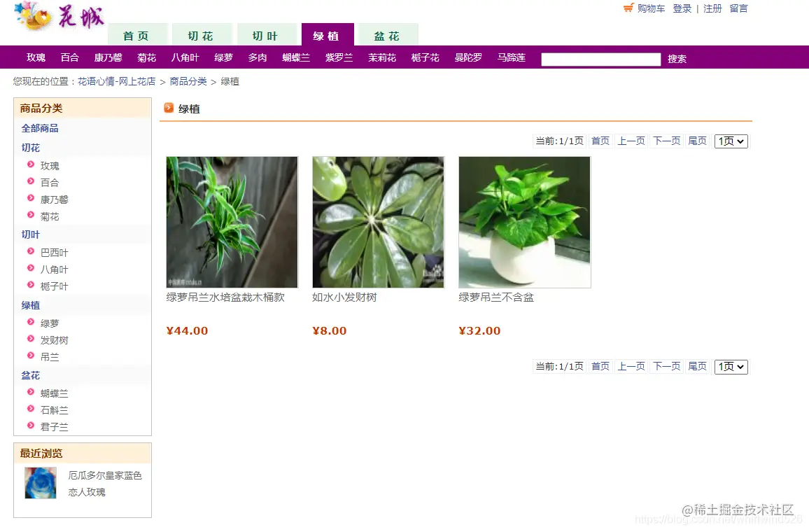Viewport: 809px width, 532px height.
Task: Select 石斛兰 in the sidebar
Action: click(x=54, y=410)
